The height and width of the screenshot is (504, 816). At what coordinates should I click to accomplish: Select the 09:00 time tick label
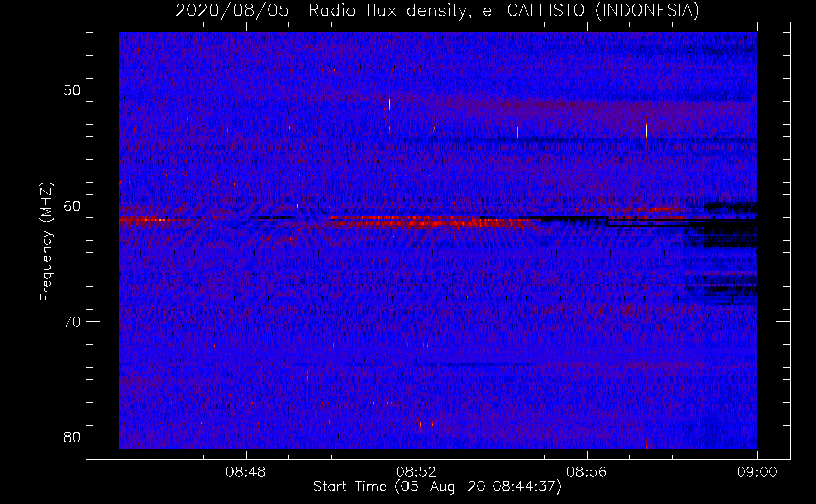(x=757, y=472)
